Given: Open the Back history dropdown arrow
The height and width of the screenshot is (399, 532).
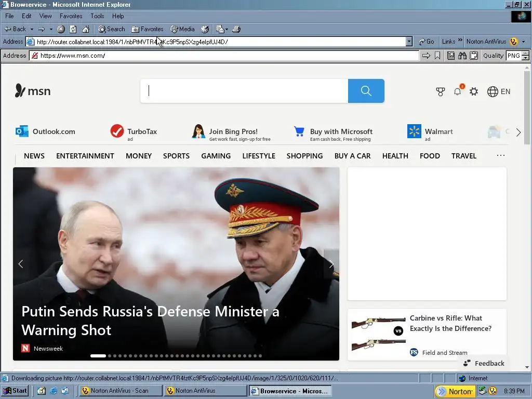Looking at the screenshot, I should [32, 29].
